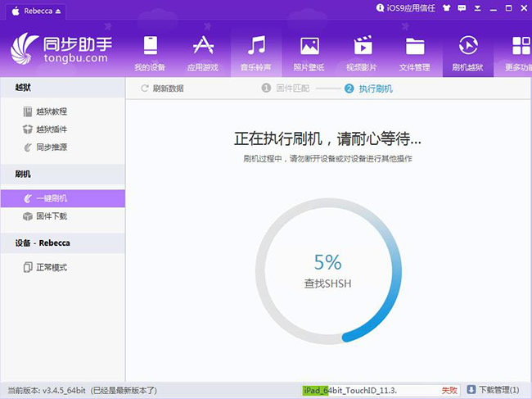Open the 视频影片 videos section
The height and width of the screenshot is (399, 532).
362,52
